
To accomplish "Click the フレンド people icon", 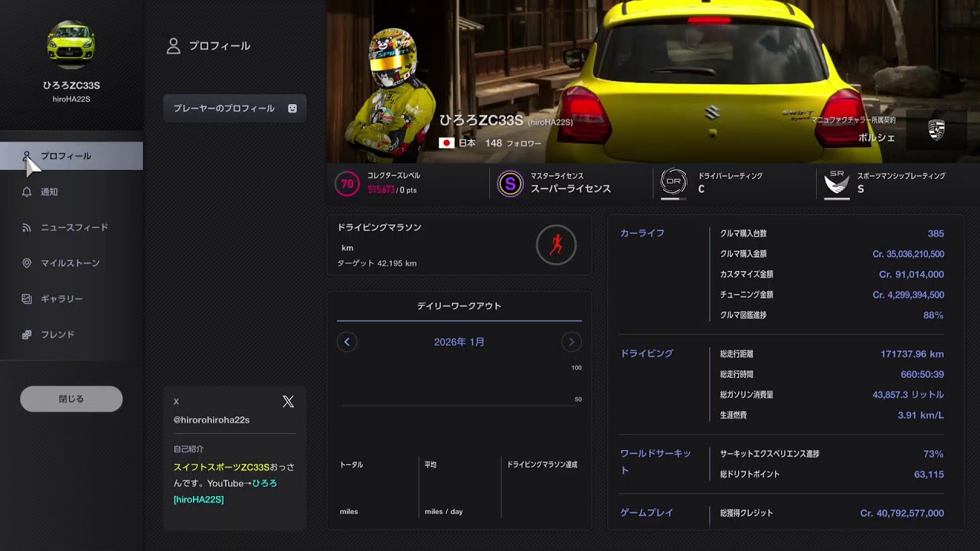I will 27,334.
